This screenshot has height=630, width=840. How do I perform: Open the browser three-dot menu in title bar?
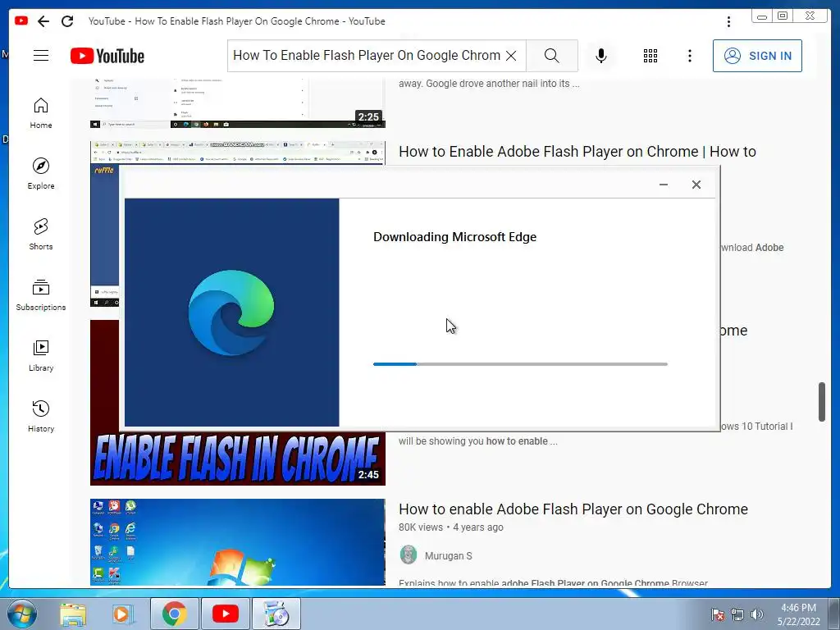(728, 21)
